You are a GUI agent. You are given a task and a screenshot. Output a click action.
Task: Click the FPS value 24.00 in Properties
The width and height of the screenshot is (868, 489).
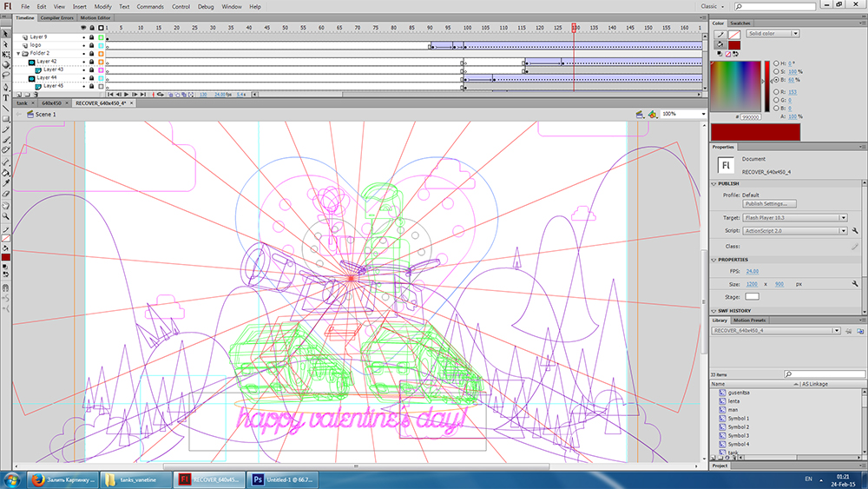point(753,271)
